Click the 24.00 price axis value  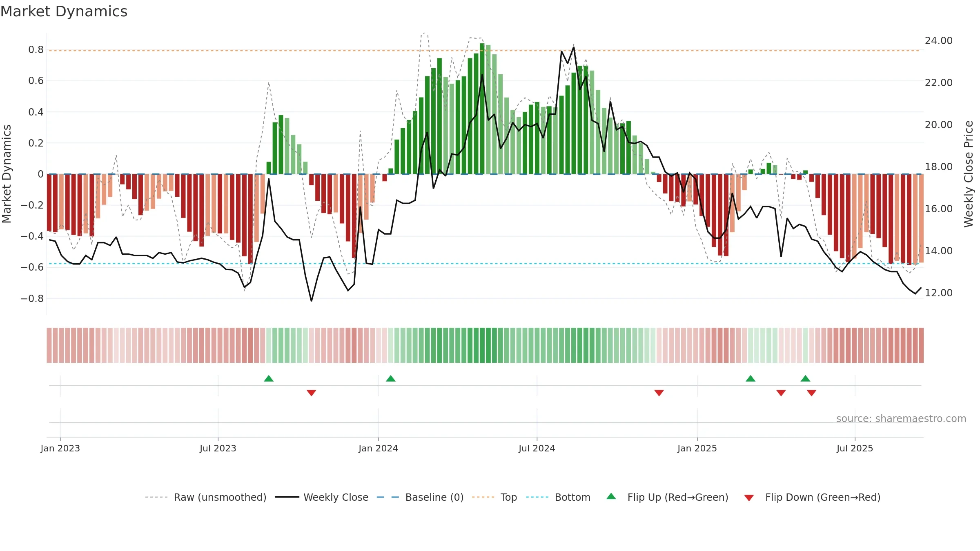point(939,41)
